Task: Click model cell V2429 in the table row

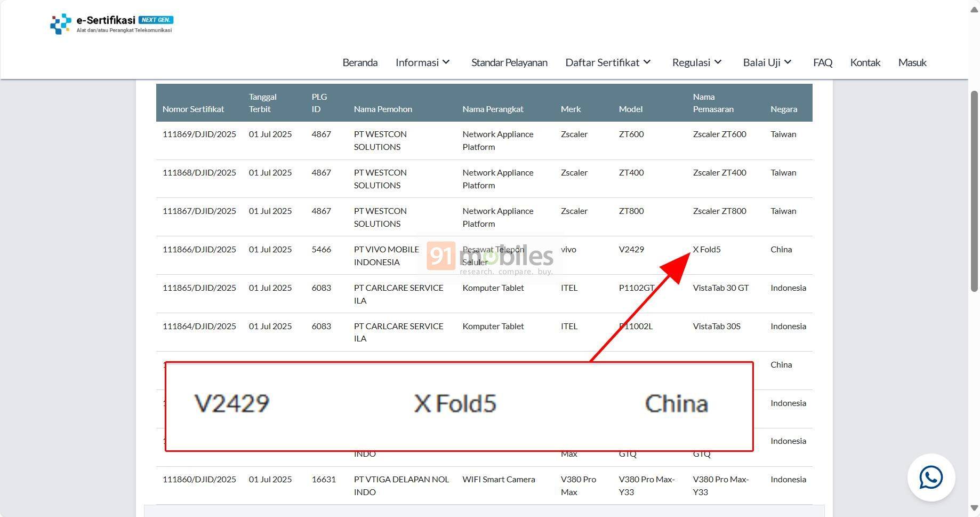Action: pyautogui.click(x=631, y=249)
